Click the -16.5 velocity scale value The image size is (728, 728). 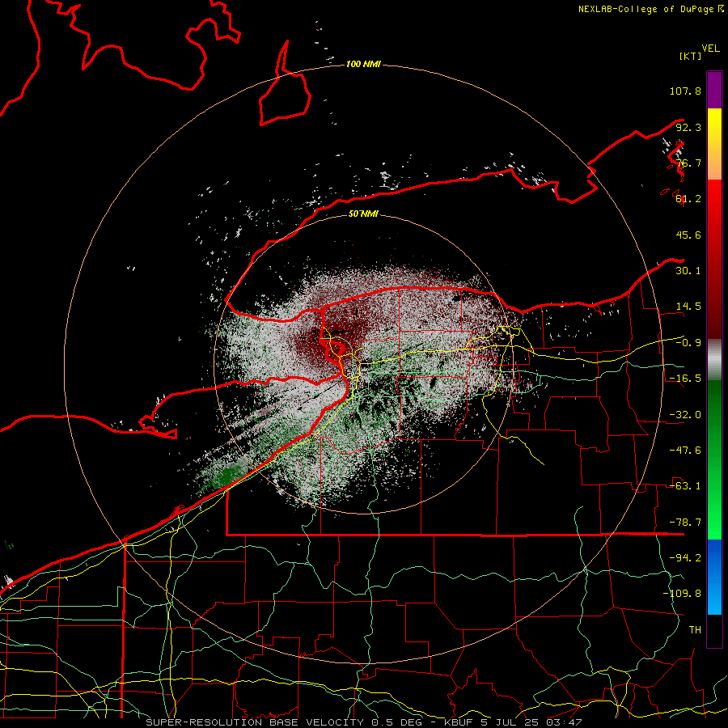685,379
